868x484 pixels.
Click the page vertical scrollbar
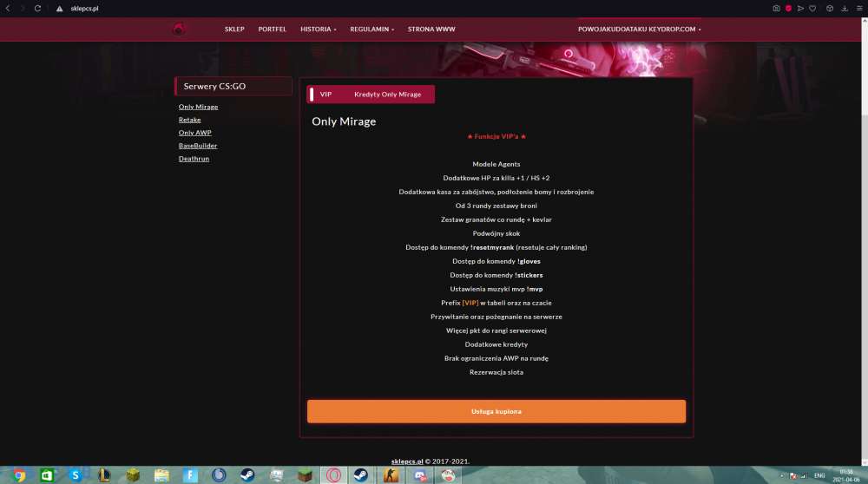click(865, 241)
